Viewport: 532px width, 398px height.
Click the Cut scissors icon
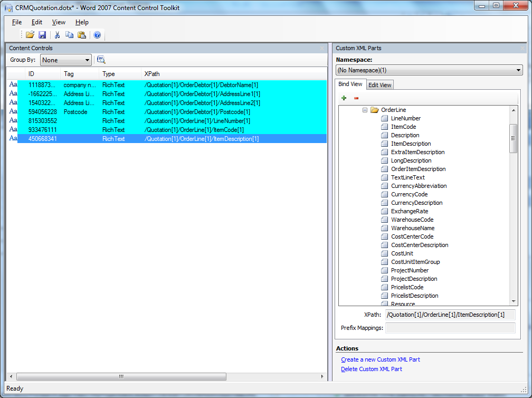[x=57, y=35]
